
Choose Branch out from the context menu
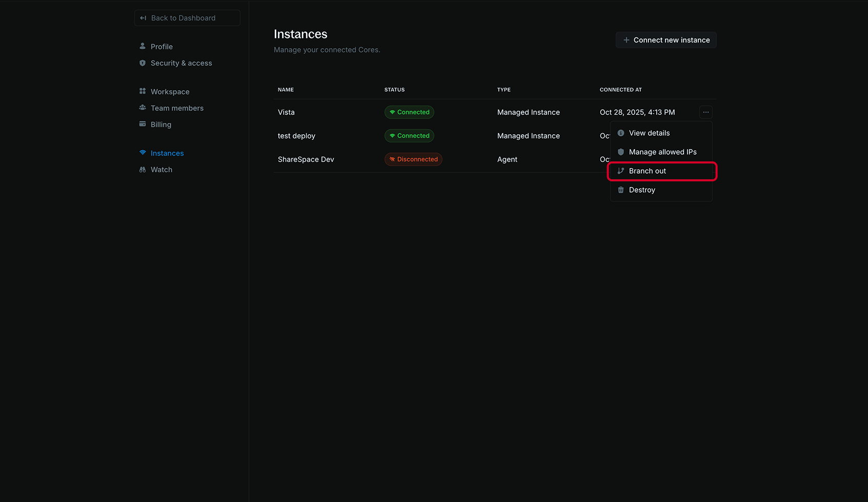tap(648, 171)
